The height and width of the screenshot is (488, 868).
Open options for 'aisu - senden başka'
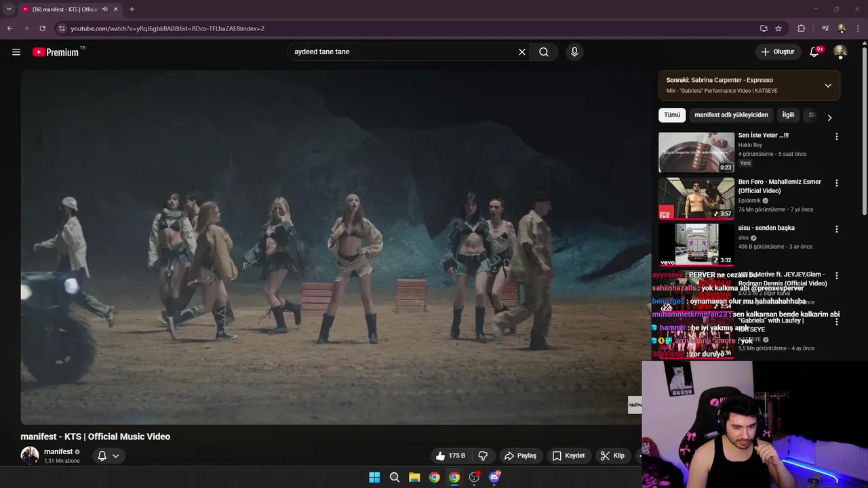836,229
